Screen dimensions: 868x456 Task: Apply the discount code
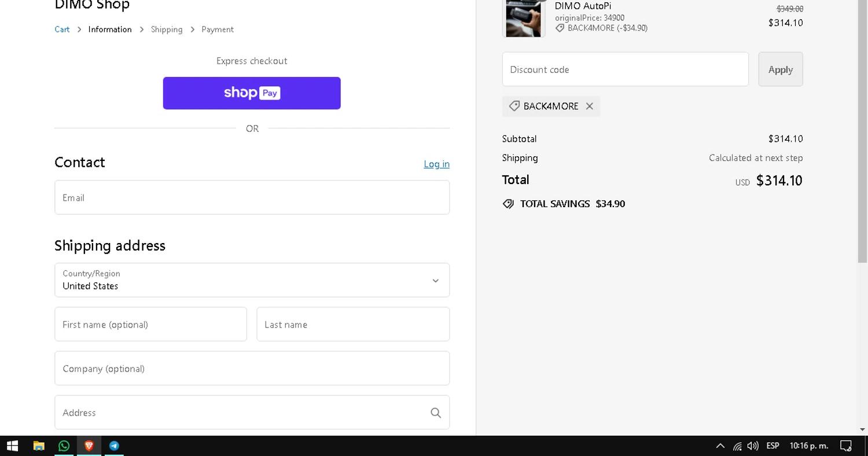point(781,69)
